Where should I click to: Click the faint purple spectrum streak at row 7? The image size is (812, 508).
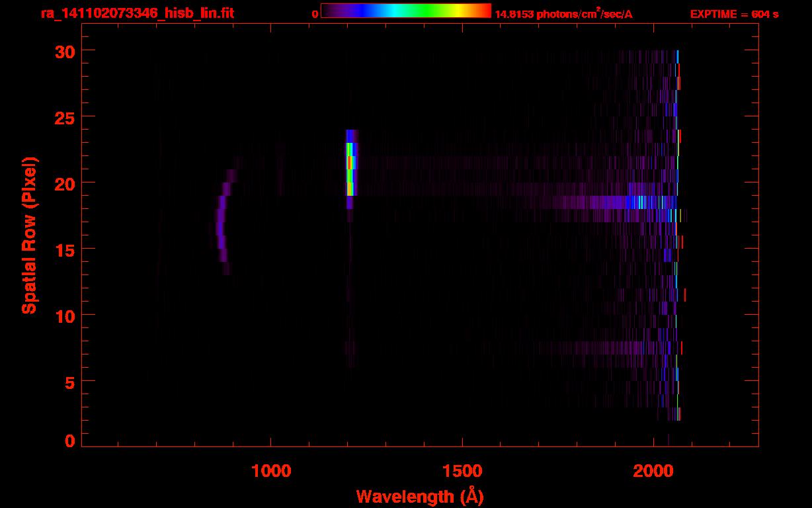click(x=595, y=348)
